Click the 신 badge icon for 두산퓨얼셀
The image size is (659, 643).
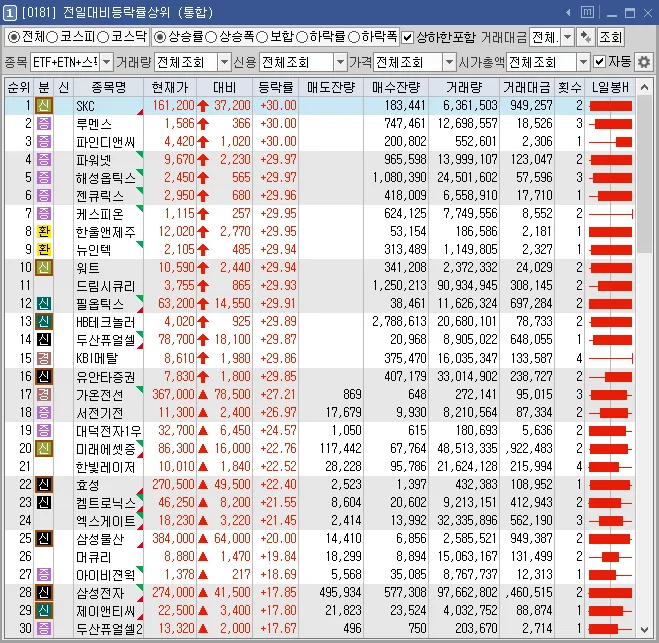click(x=44, y=340)
